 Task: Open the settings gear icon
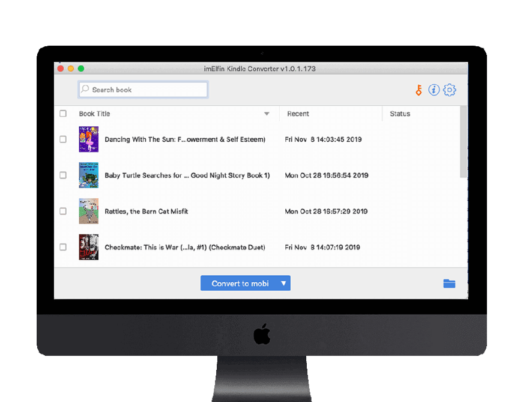point(450,90)
